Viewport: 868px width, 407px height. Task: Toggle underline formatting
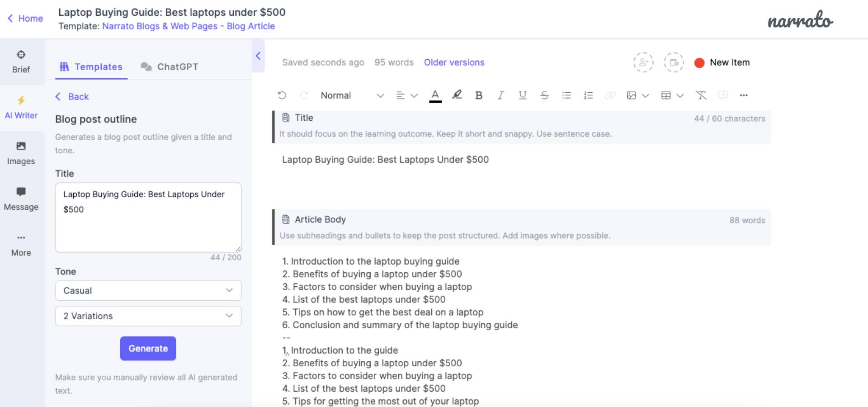[x=523, y=95]
